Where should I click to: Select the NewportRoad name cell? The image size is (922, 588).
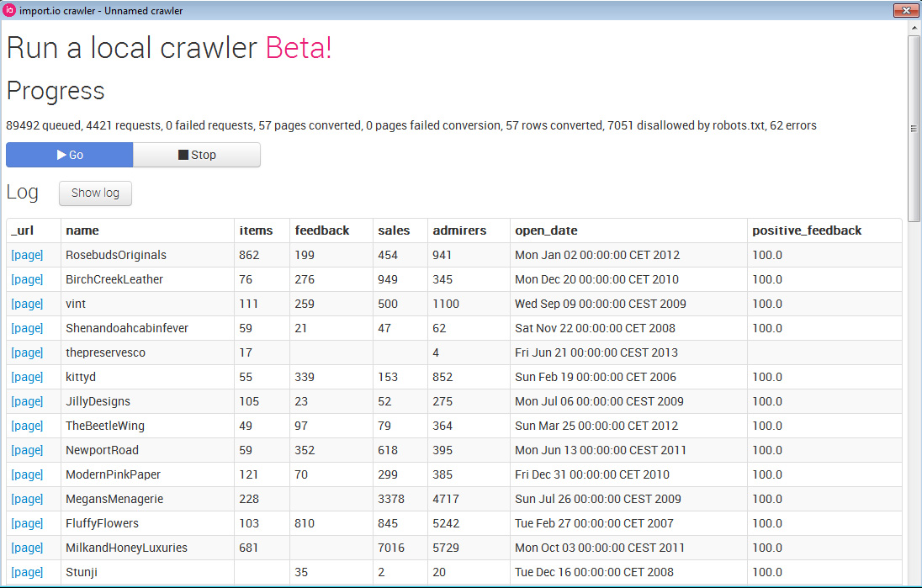coord(102,450)
